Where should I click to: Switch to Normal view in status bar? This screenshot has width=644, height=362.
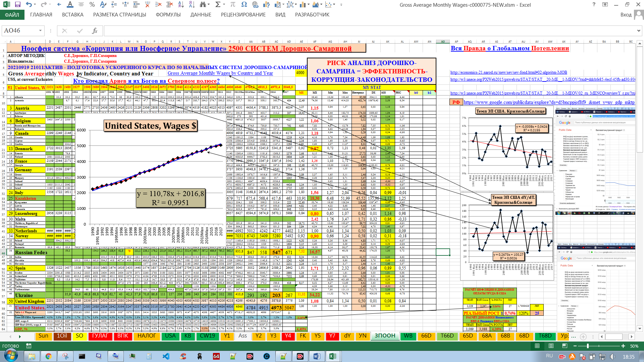pos(537,346)
